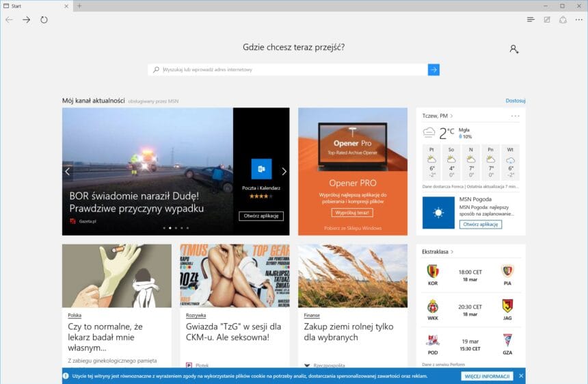The width and height of the screenshot is (588, 384).
Task: Open the Web Note tool
Action: [x=547, y=20]
